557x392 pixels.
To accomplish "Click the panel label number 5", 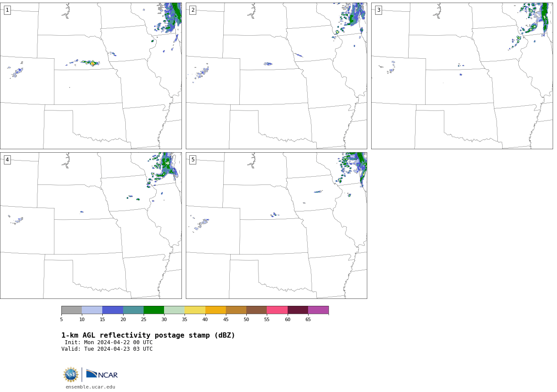I will click(x=193, y=160).
